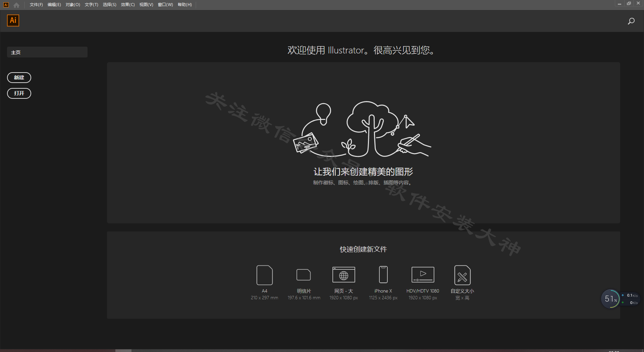Restore the window using the restore button
This screenshot has width=644, height=352.
[629, 3]
